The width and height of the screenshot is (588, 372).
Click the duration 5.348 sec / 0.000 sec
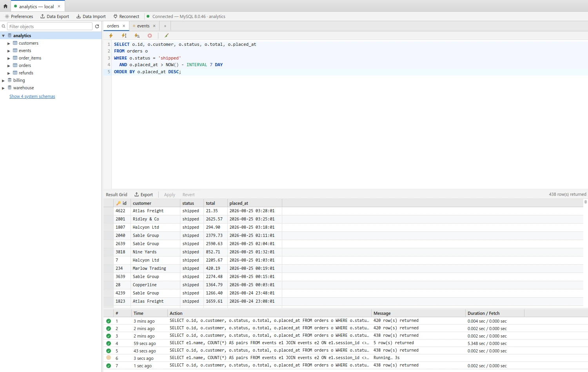[x=487, y=343]
